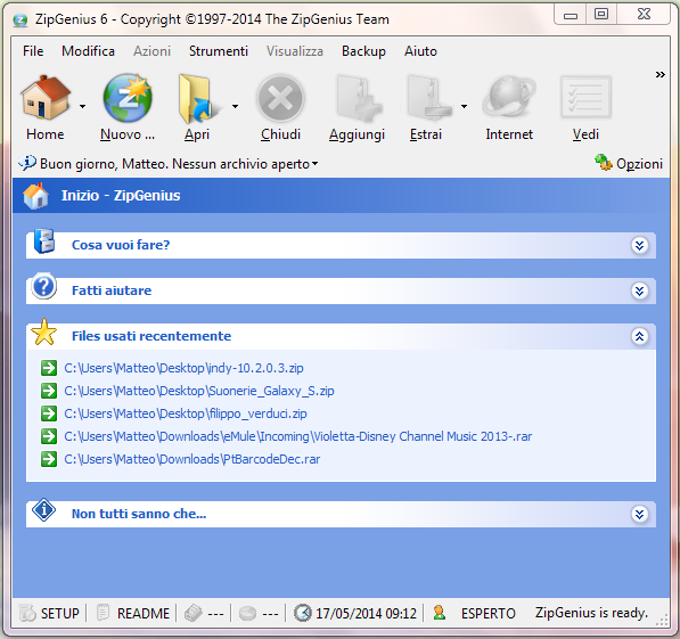Click the Estrai extract icon

[x=428, y=97]
